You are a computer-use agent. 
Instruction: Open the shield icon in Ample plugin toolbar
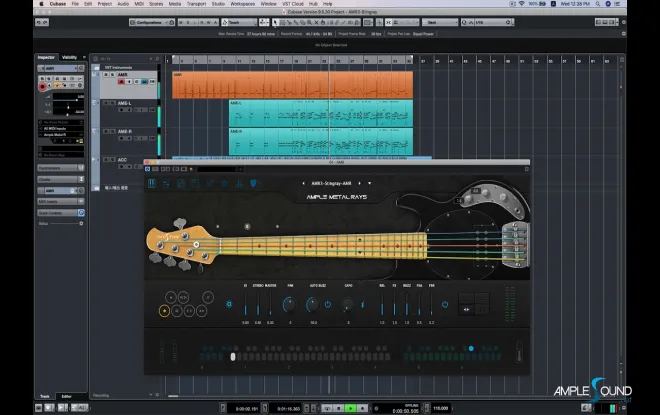pyautogui.click(x=253, y=183)
